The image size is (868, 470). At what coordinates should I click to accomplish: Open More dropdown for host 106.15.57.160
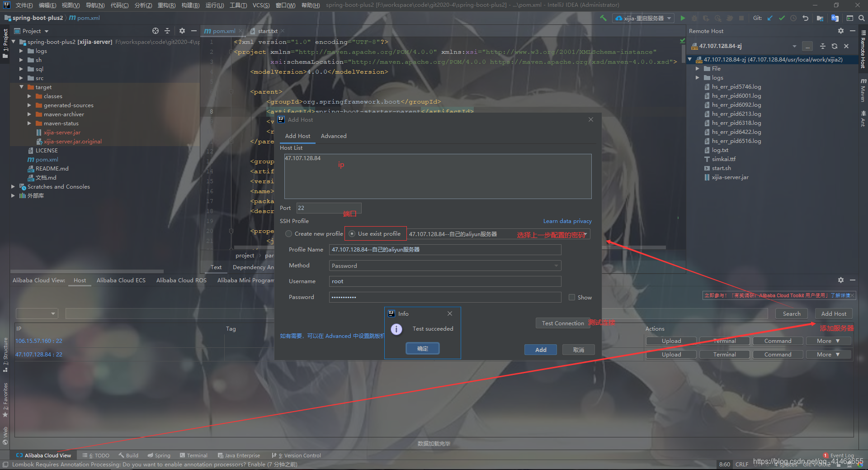pos(829,341)
